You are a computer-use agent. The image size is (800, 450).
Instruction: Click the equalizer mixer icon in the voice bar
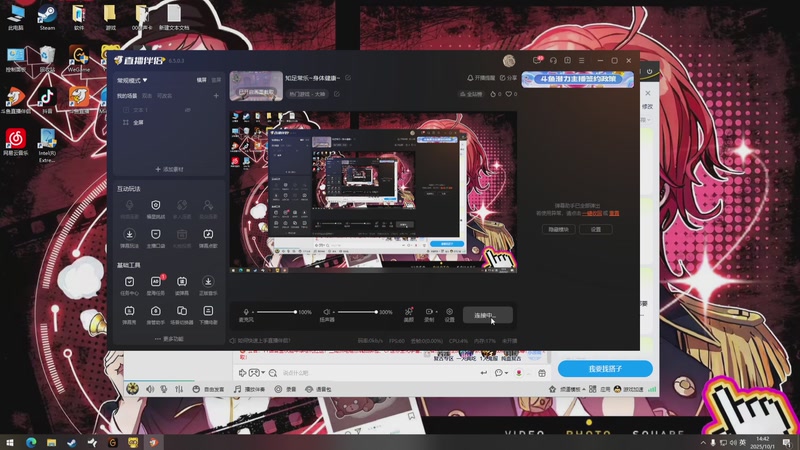point(179,389)
